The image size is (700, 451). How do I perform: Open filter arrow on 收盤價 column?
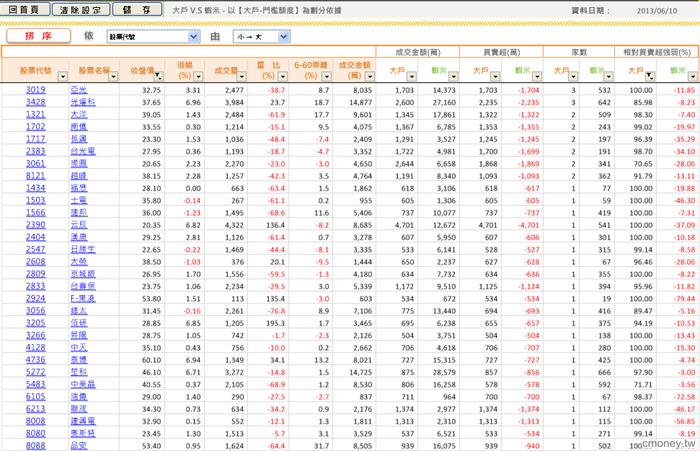(x=158, y=76)
